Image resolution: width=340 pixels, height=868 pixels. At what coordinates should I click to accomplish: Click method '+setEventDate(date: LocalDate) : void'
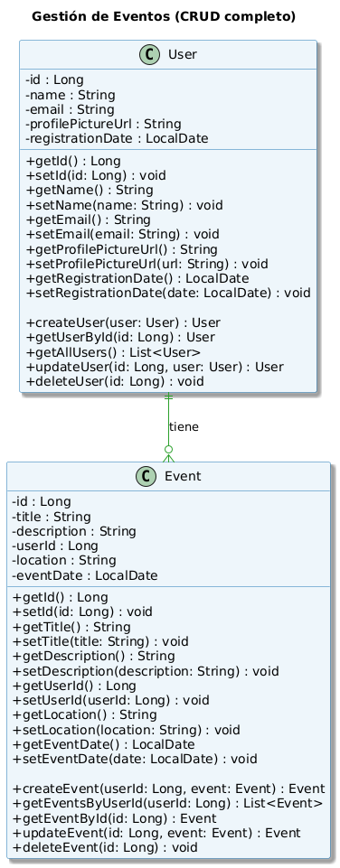(x=135, y=759)
